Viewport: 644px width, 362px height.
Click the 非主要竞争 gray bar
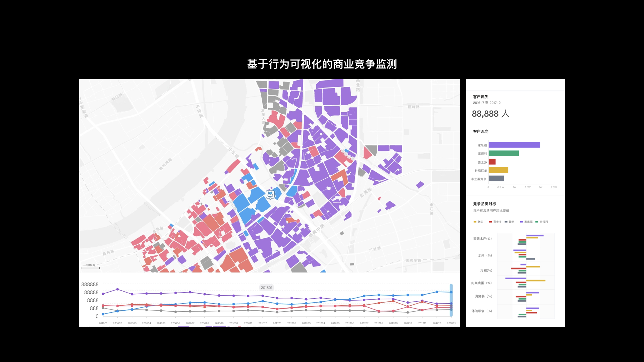pos(496,179)
